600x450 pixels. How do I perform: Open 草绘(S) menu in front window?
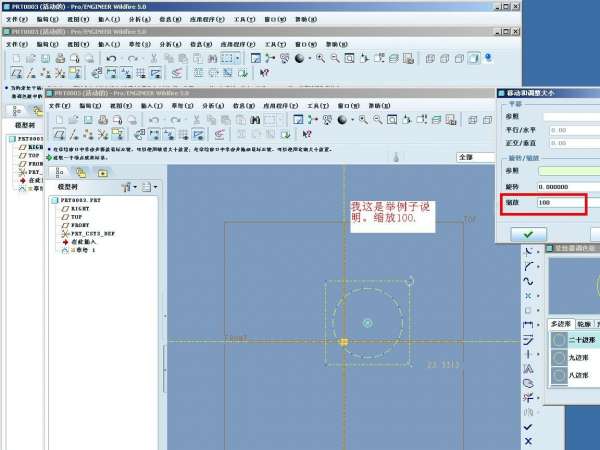[182, 106]
